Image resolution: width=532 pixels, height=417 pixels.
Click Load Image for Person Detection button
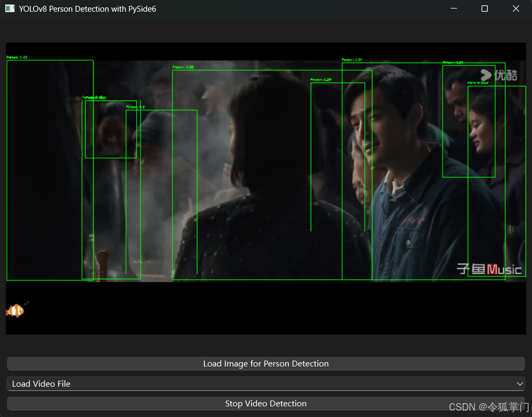pyautogui.click(x=265, y=363)
